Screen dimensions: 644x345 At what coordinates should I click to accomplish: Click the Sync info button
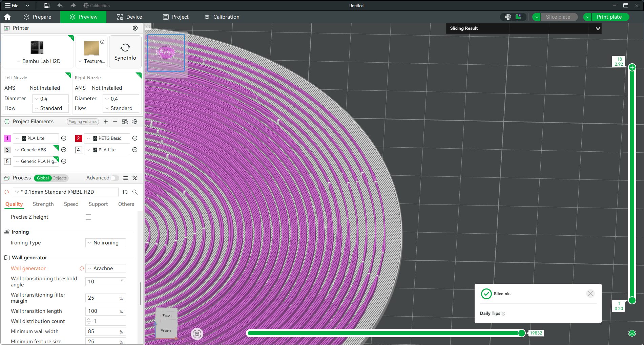coord(125,52)
